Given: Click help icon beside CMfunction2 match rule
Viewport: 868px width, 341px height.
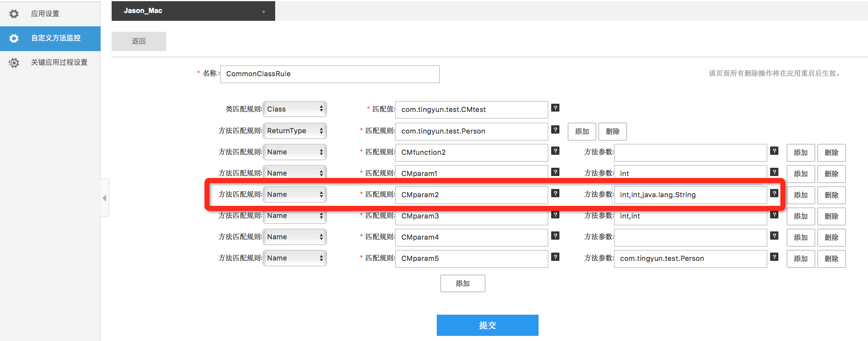Looking at the screenshot, I should (555, 151).
